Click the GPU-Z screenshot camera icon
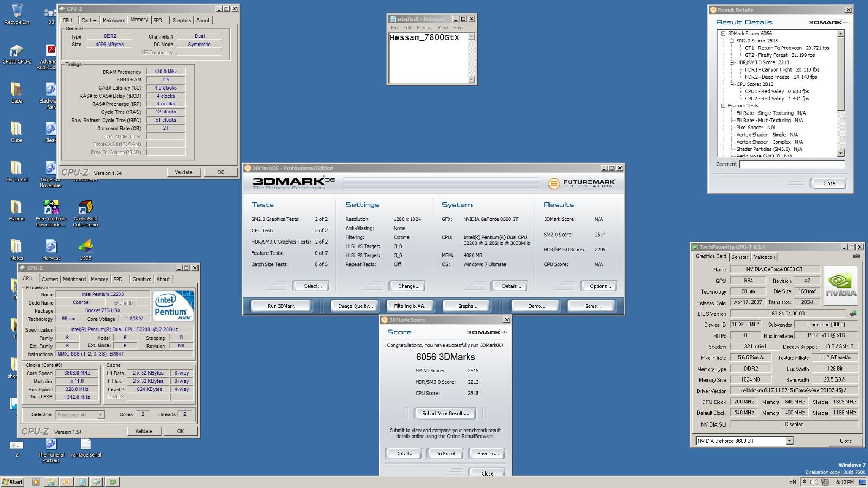 coord(857,256)
